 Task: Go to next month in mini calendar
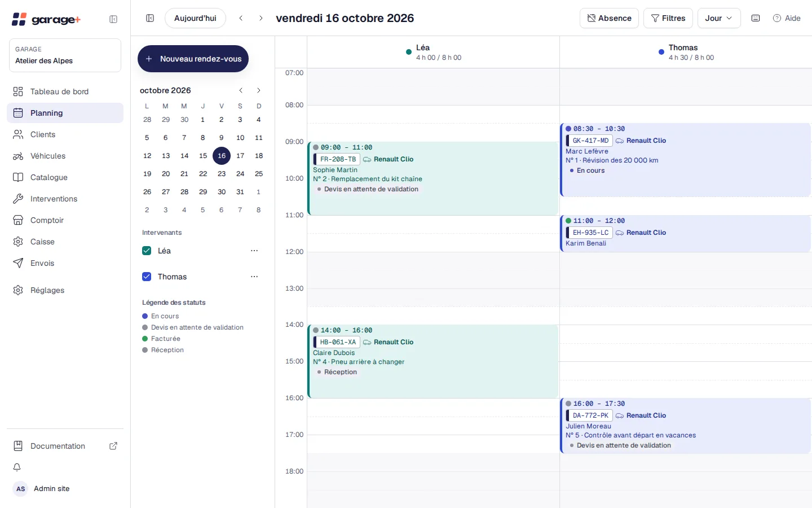point(259,90)
